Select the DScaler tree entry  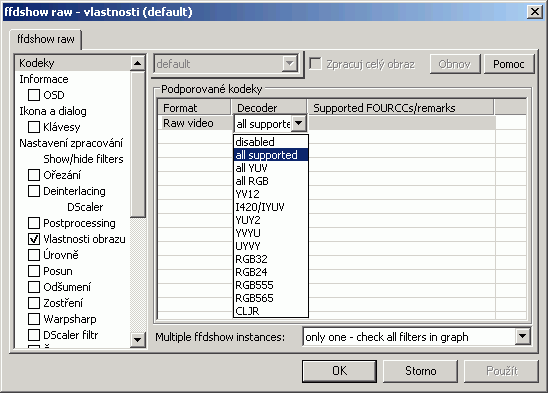85,207
